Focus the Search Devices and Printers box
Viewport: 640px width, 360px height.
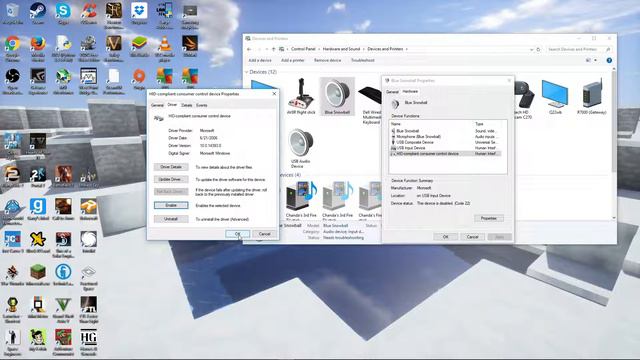tap(578, 49)
